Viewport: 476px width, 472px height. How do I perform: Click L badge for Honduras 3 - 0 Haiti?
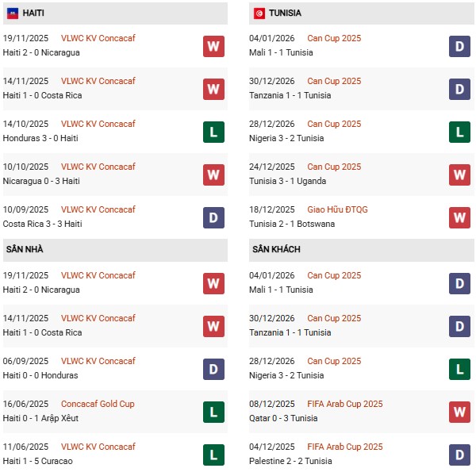point(213,132)
